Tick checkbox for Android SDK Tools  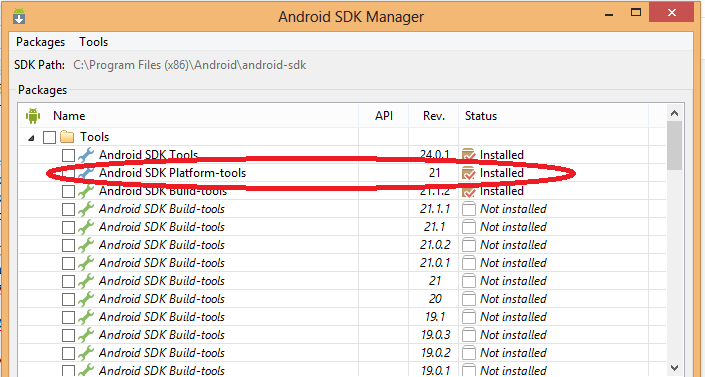click(x=68, y=155)
